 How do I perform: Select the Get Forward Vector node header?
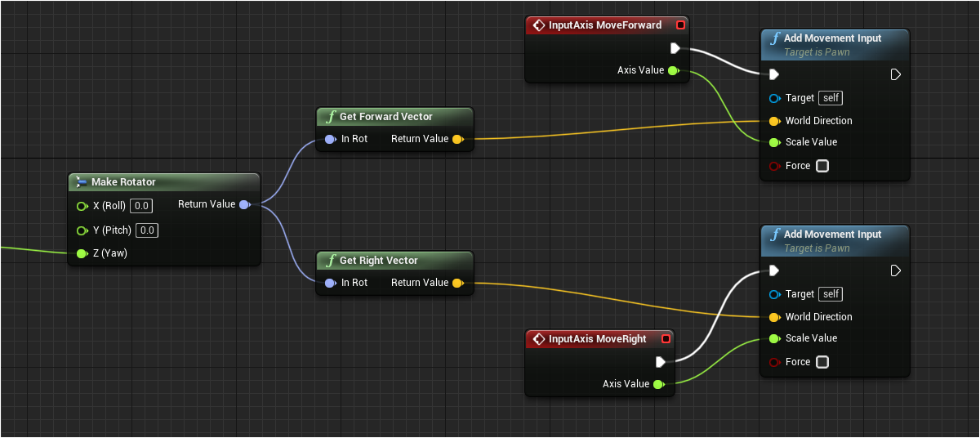click(394, 117)
